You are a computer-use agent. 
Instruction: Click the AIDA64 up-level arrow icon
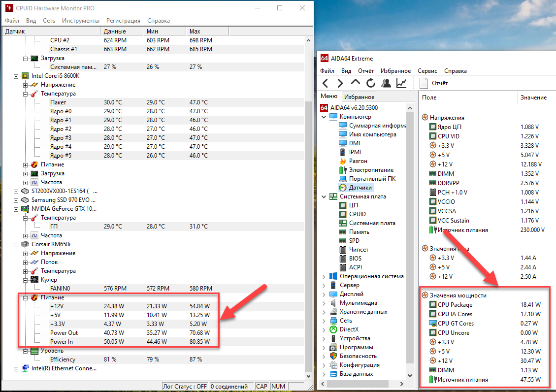[355, 83]
